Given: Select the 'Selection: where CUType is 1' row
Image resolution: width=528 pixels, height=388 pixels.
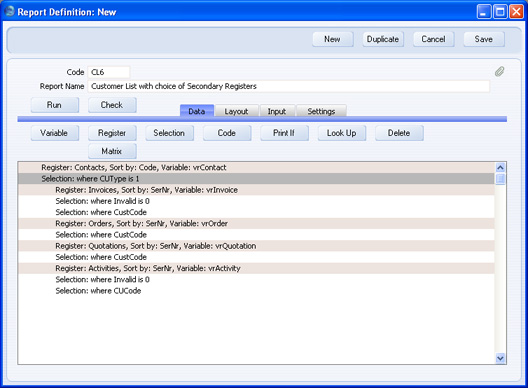Looking at the screenshot, I should click(x=256, y=179).
